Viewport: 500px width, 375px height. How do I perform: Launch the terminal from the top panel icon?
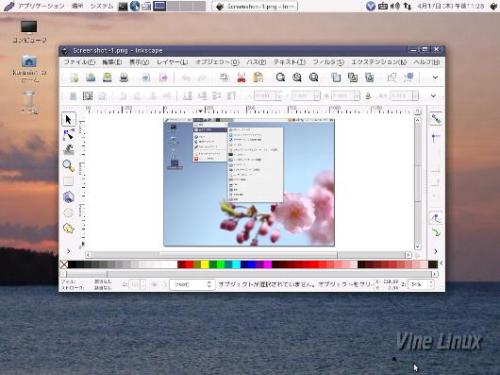click(x=123, y=6)
